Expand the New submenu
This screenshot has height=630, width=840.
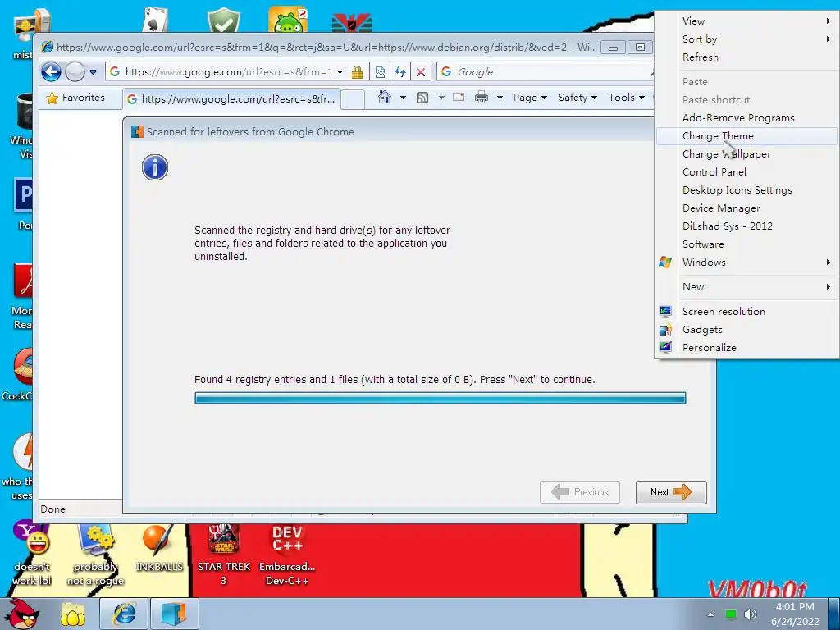click(746, 287)
